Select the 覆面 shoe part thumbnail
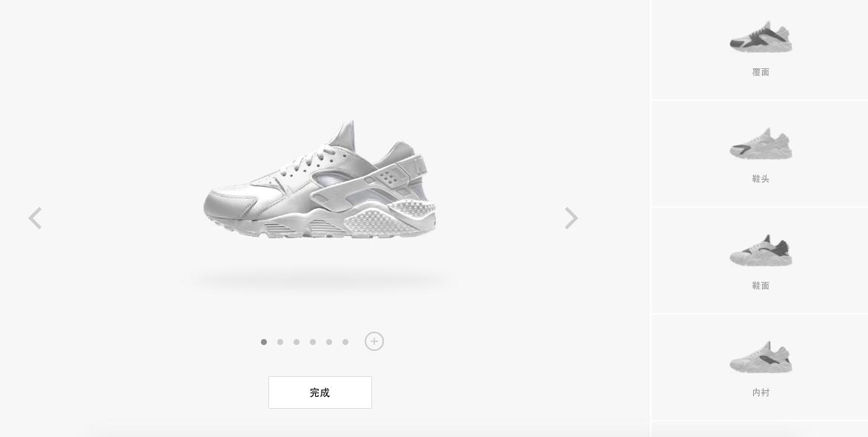 [x=761, y=37]
